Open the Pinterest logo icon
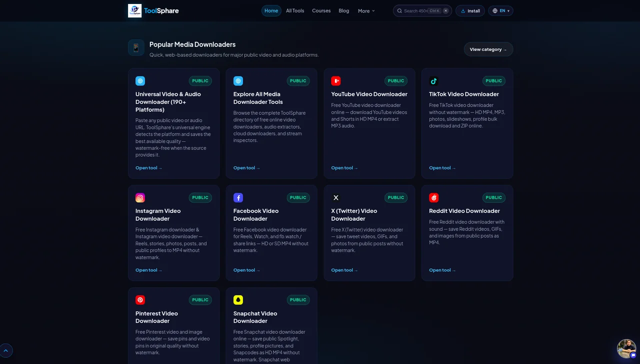This screenshot has height=364, width=640. pyautogui.click(x=140, y=300)
